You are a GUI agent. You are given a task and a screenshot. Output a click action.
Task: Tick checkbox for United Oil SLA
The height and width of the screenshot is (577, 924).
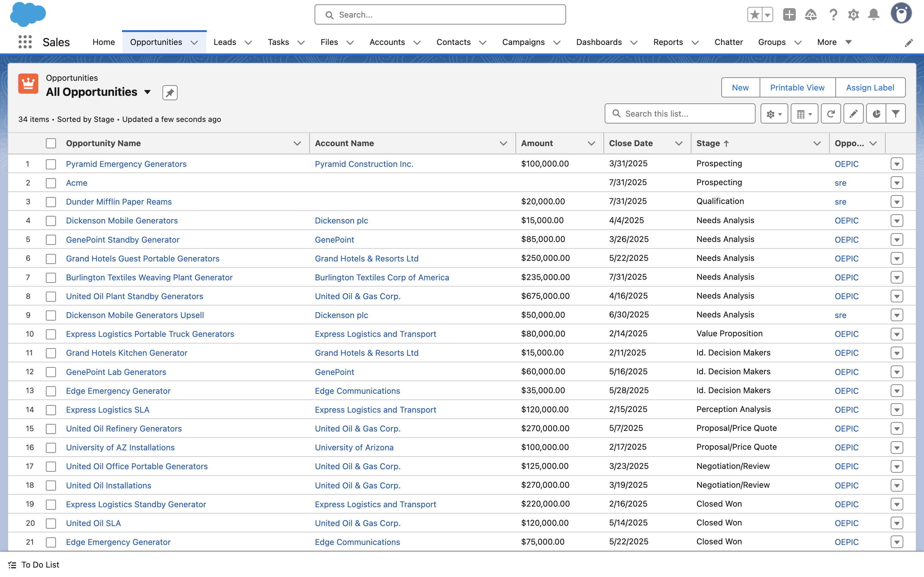click(x=51, y=523)
